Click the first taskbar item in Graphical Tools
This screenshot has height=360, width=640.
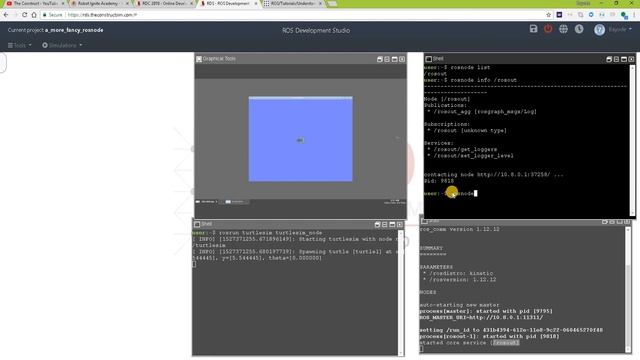207,202
